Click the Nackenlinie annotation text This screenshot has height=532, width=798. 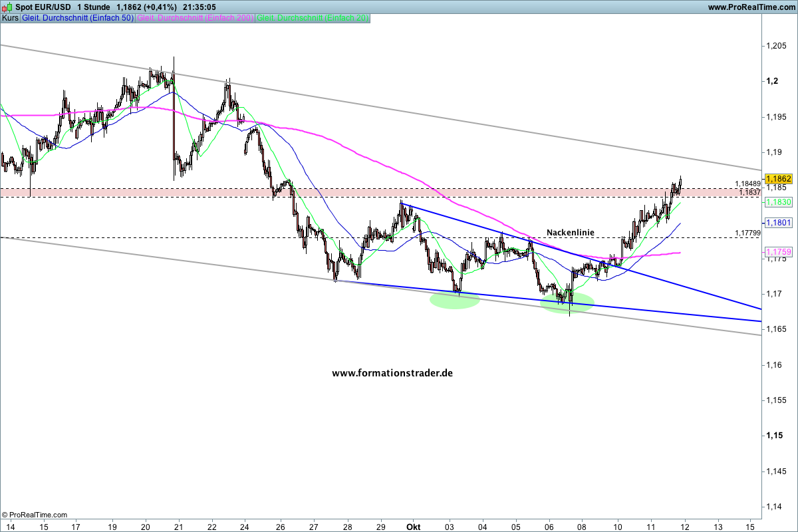tap(570, 232)
